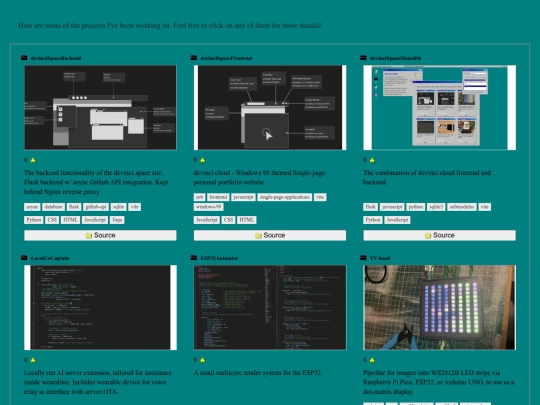Click the devinciSpaceBackend description text
The width and height of the screenshot is (540, 405).
click(x=96, y=182)
